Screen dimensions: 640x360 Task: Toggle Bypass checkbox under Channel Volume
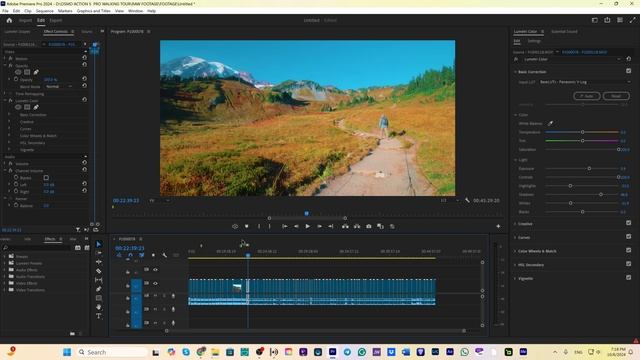tap(46, 178)
